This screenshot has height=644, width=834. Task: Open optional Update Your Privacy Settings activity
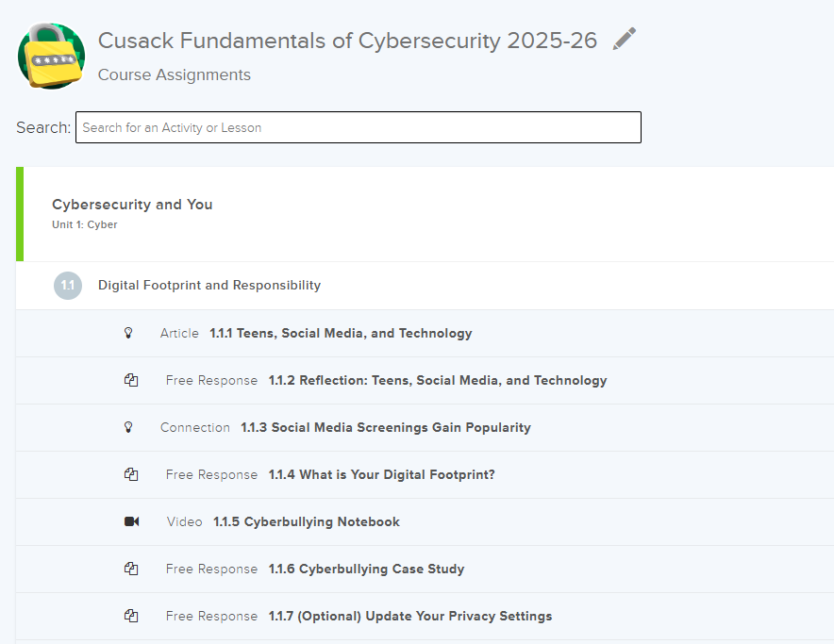410,616
